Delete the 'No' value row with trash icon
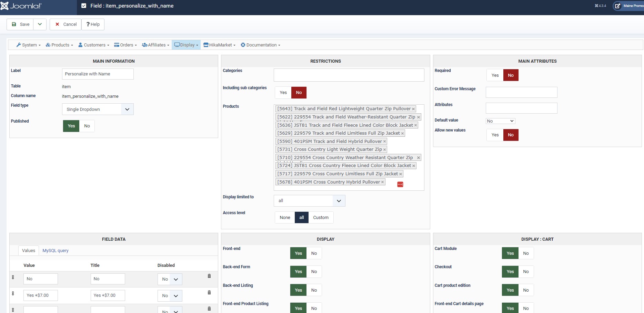The width and height of the screenshot is (644, 313). coord(209,276)
